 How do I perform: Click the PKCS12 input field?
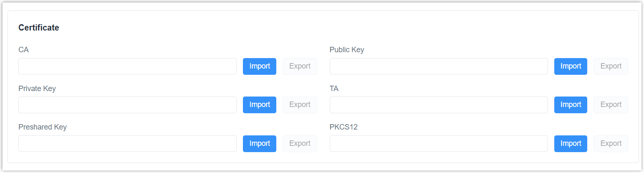click(x=438, y=144)
